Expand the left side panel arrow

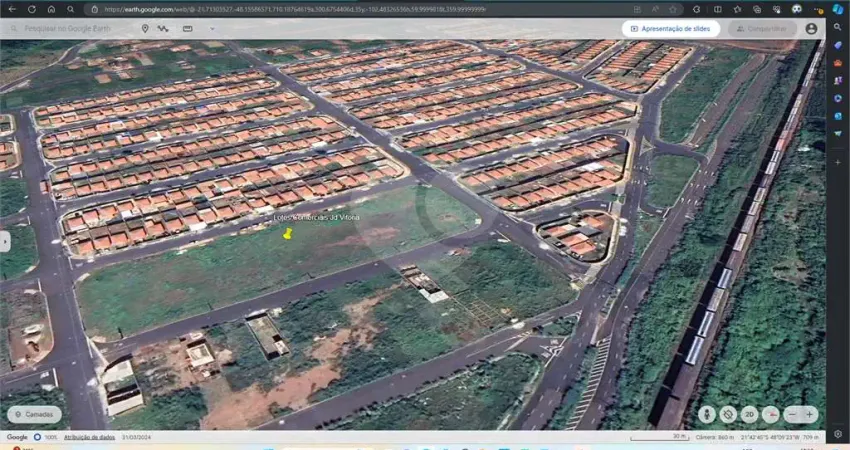5,241
